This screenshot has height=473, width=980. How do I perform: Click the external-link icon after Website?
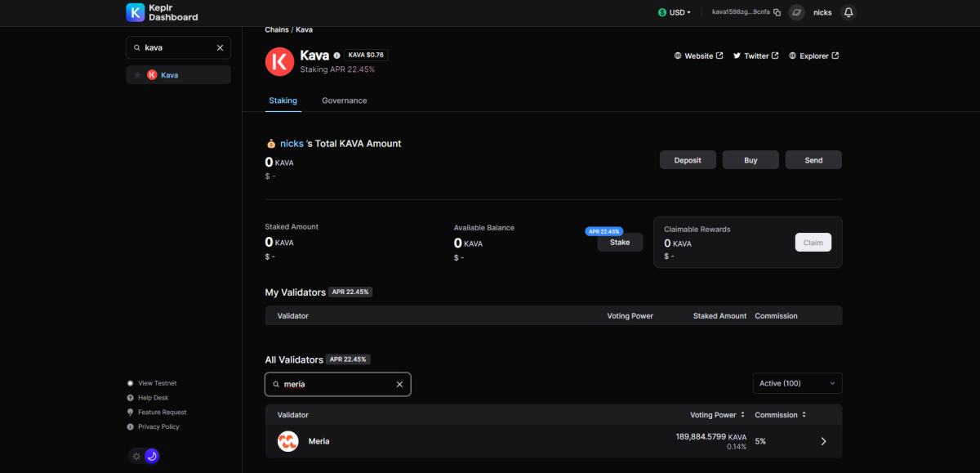tap(719, 56)
